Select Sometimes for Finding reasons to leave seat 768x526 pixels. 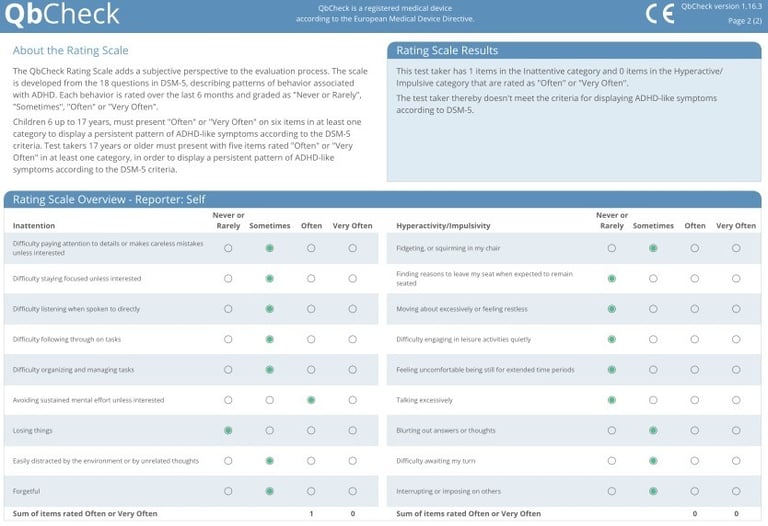pos(653,278)
